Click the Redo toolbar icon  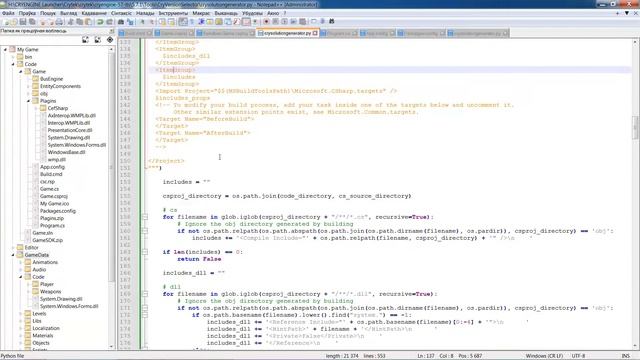(x=109, y=21)
